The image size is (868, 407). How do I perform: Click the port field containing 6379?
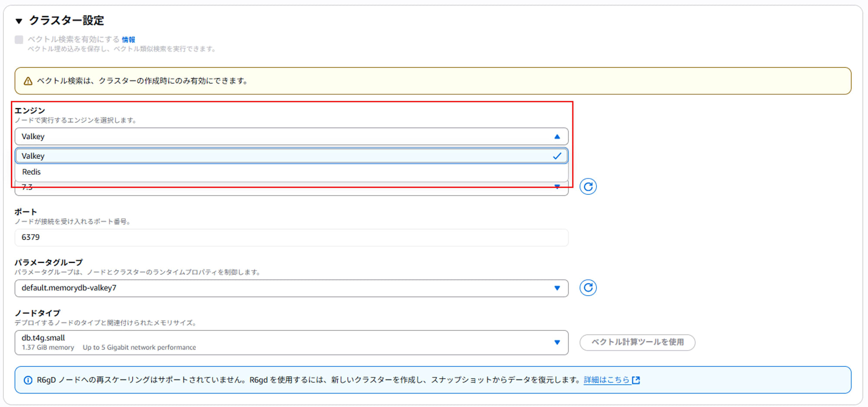292,238
